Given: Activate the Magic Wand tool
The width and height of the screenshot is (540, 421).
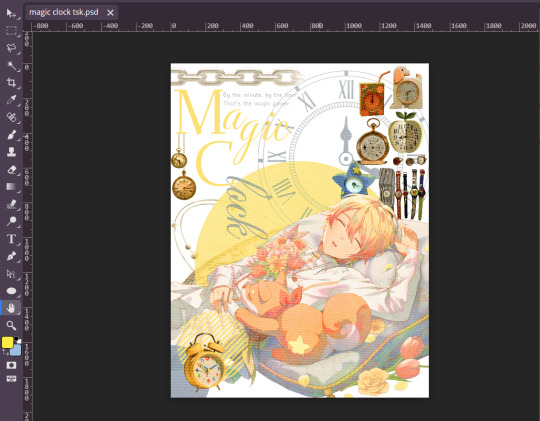Looking at the screenshot, I should tap(11, 65).
